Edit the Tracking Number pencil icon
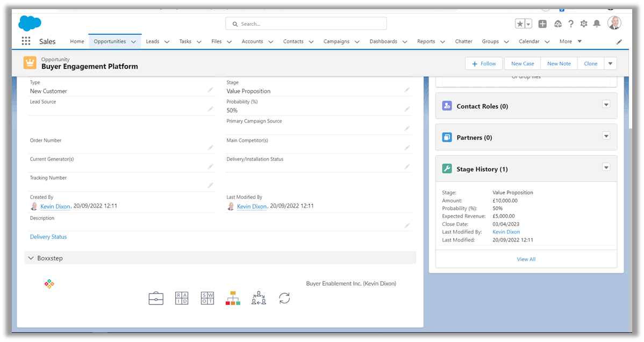The image size is (644, 342). pos(210,185)
